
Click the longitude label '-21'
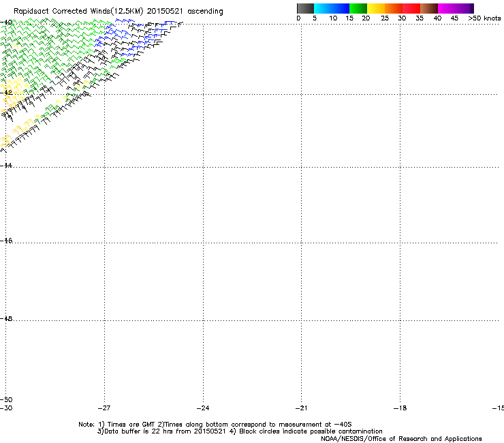point(301,408)
